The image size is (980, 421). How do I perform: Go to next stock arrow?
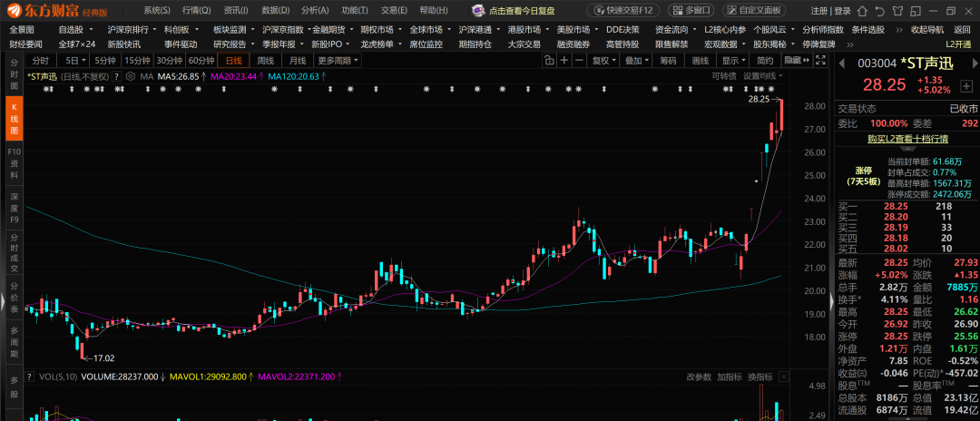pos(975,64)
